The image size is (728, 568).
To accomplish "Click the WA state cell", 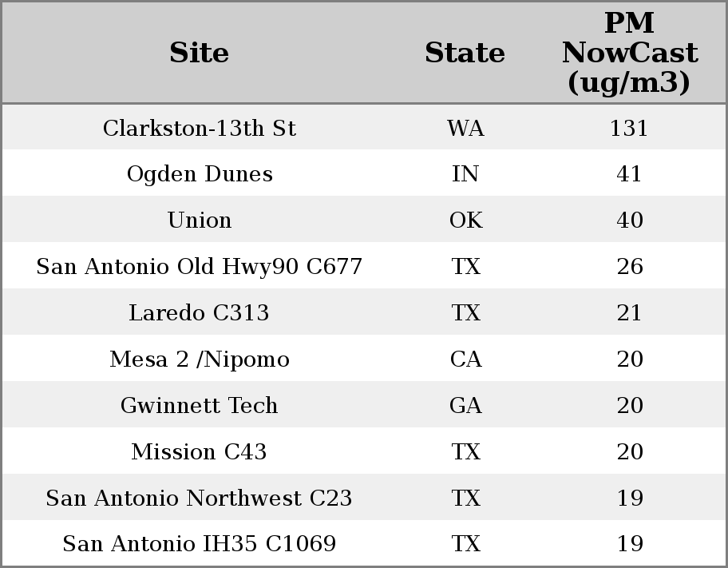I will pos(465,129).
